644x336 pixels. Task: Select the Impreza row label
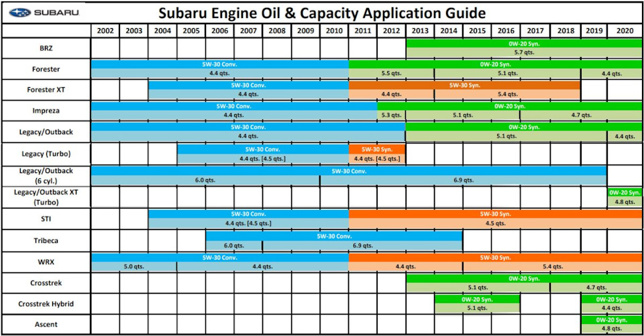point(46,111)
